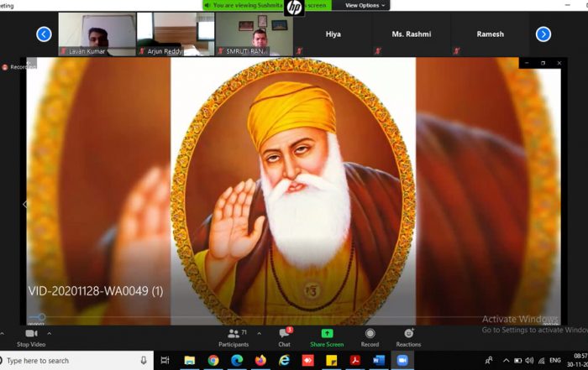Open File Explorer from taskbar
This screenshot has height=370, width=588.
click(x=190, y=360)
